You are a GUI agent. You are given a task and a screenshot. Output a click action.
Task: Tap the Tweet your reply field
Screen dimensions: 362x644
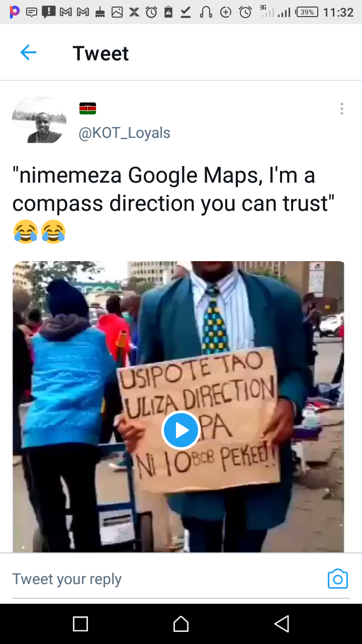166,579
